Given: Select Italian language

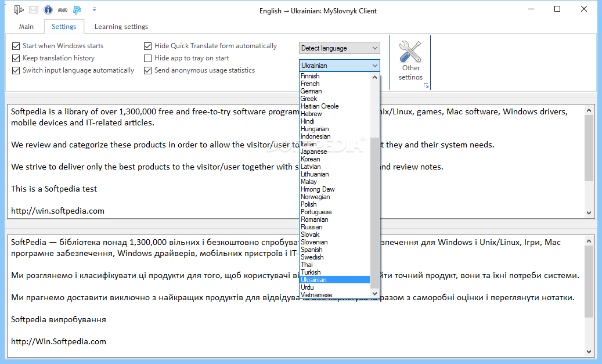Looking at the screenshot, I should (x=334, y=144).
